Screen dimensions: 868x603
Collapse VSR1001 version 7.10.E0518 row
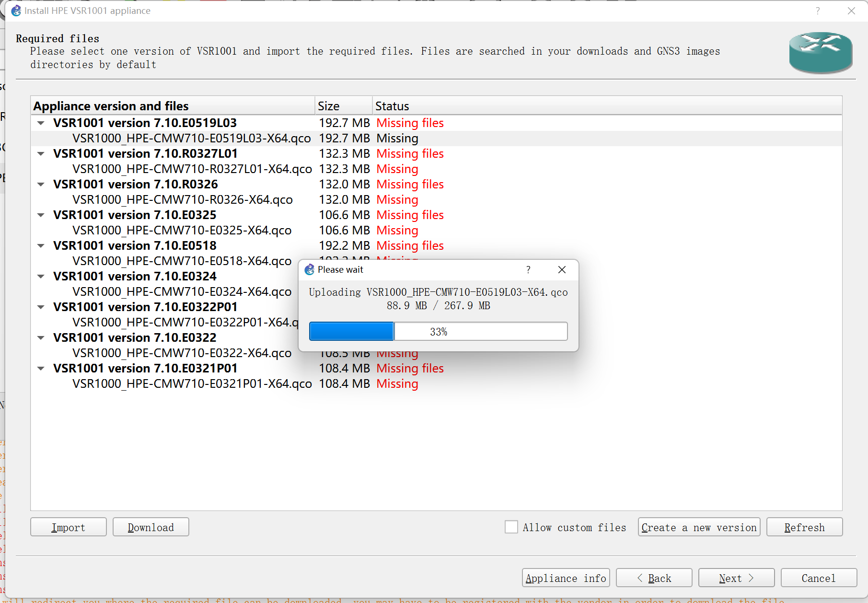click(x=41, y=246)
